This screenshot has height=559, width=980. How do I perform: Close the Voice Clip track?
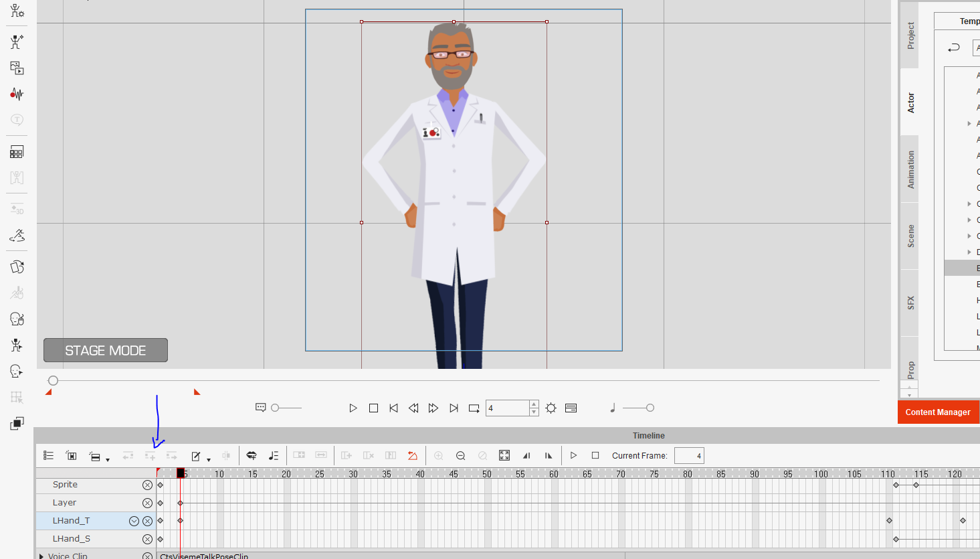[147, 556]
